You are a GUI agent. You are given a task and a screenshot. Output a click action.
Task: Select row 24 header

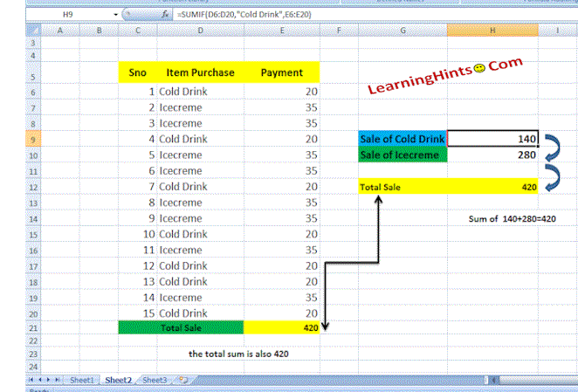coord(33,367)
